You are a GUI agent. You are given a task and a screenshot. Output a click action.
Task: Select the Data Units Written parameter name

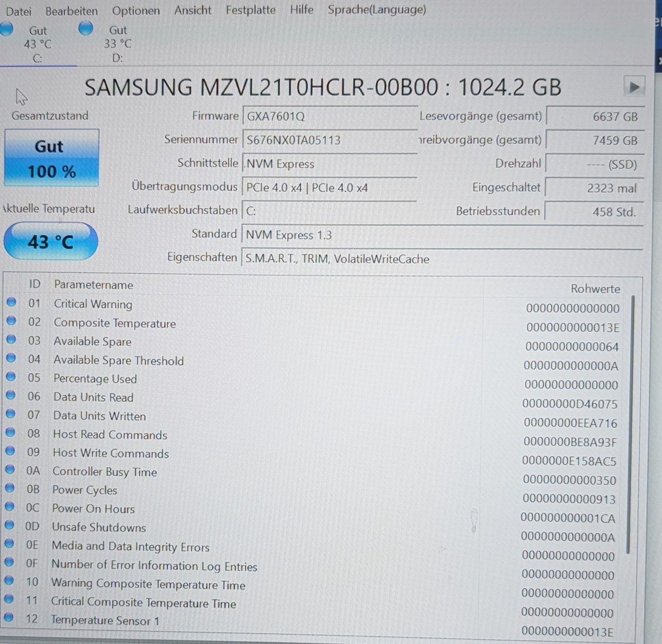tap(99, 416)
